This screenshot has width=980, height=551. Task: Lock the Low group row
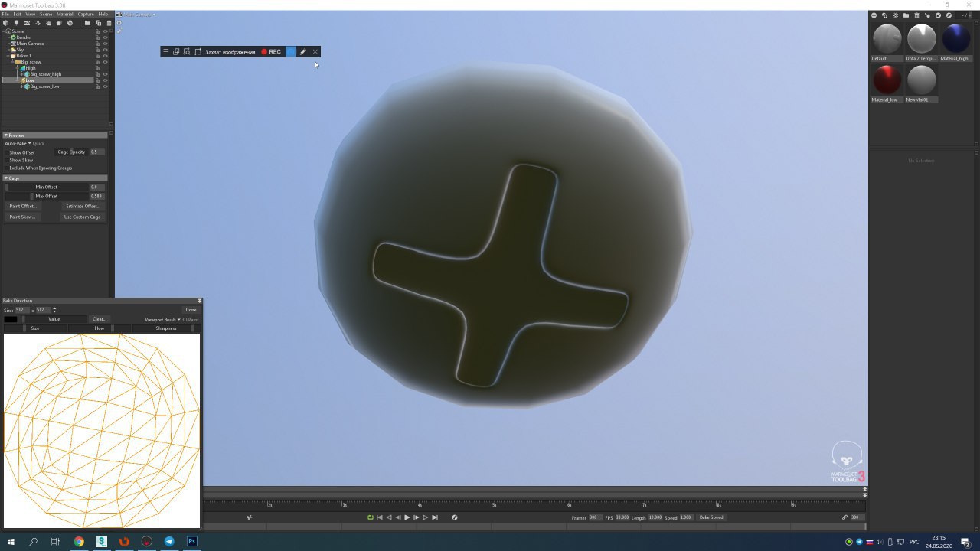[98, 80]
